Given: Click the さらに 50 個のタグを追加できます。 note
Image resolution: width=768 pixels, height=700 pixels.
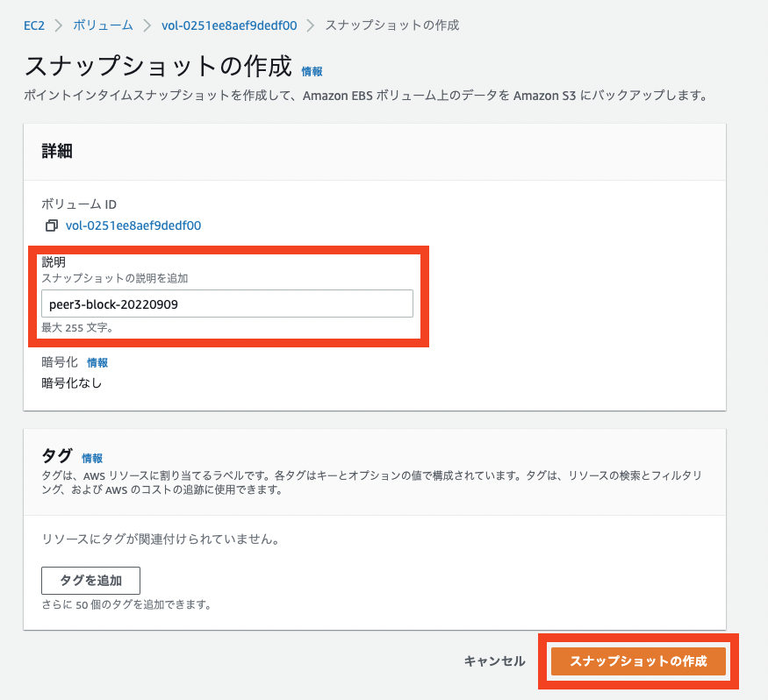Looking at the screenshot, I should click(x=127, y=605).
